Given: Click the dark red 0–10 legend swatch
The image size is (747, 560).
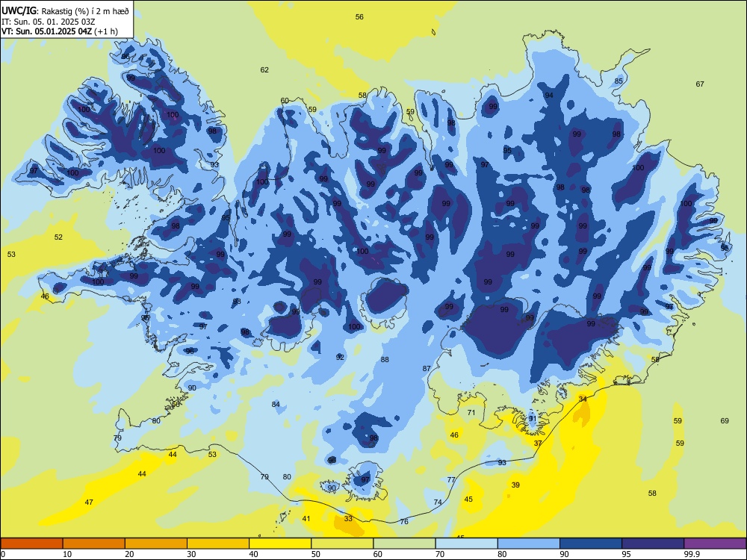Looking at the screenshot, I should (x=31, y=544).
